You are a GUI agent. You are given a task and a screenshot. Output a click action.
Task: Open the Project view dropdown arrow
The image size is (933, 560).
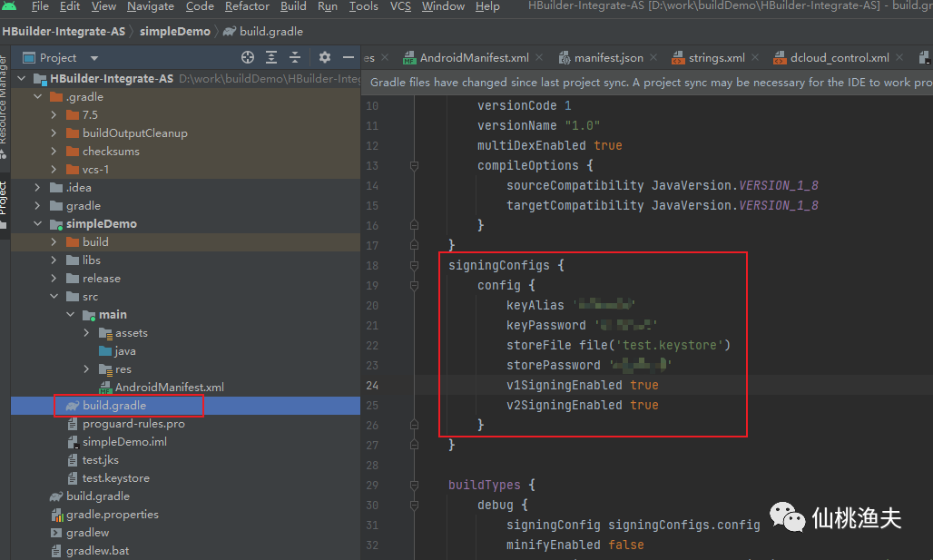[94, 58]
